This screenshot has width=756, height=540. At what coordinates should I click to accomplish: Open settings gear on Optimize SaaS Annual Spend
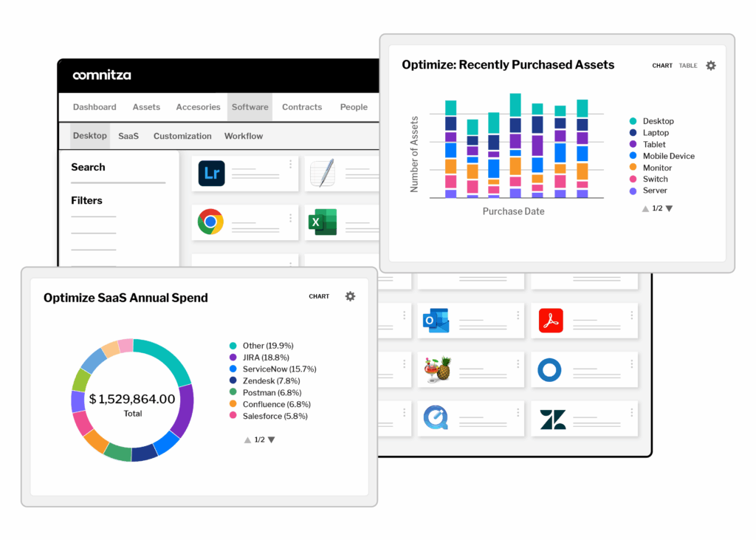350,295
